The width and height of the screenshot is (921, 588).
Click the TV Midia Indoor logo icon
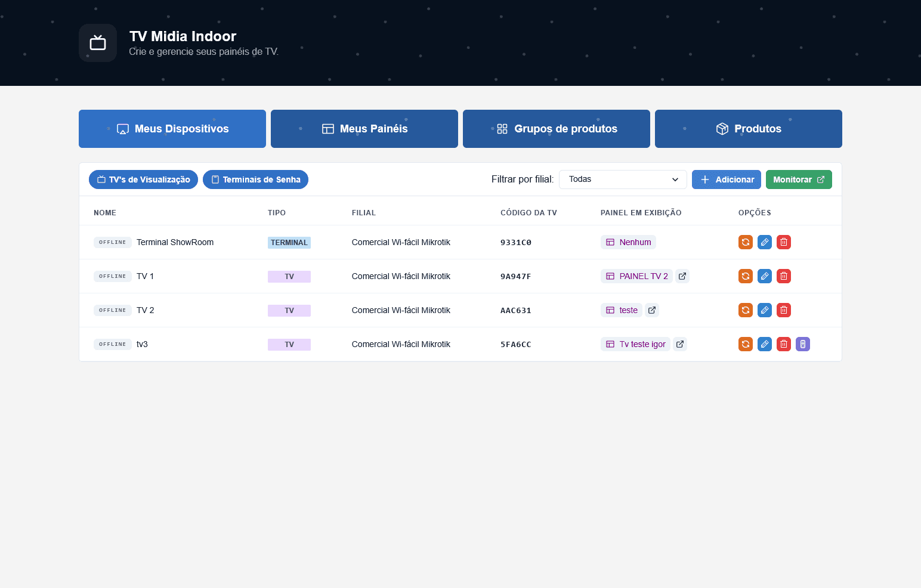click(x=98, y=43)
